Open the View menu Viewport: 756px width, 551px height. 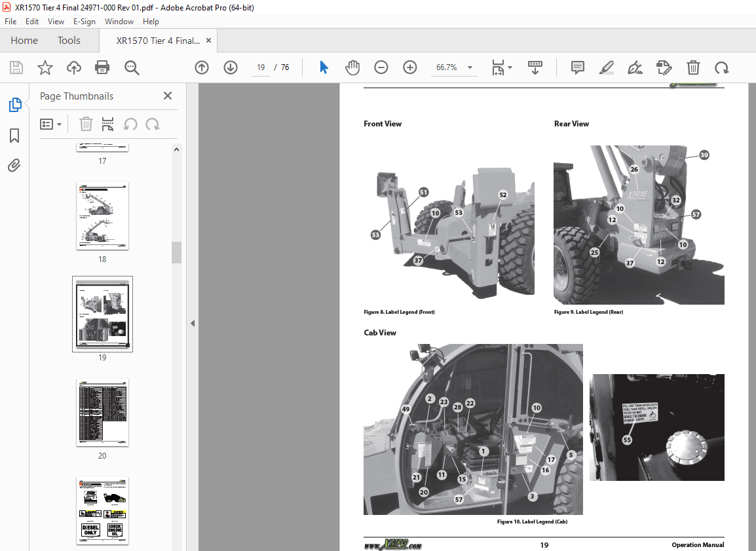(56, 21)
